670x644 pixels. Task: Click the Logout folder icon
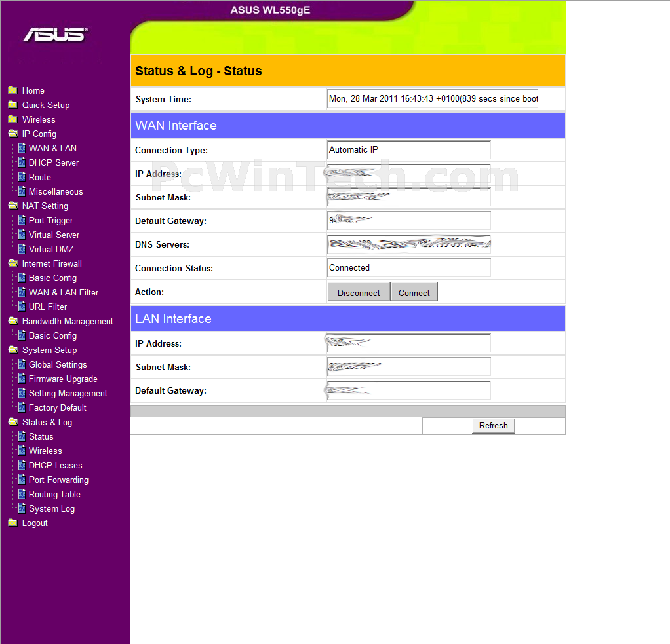[13, 523]
